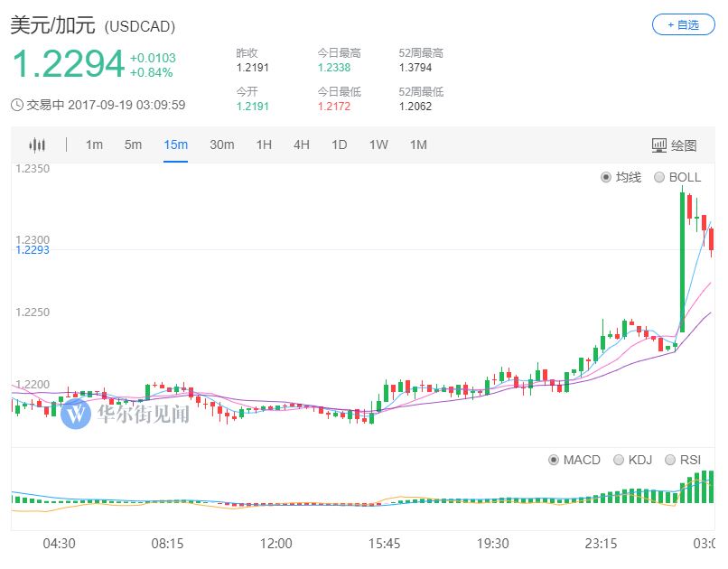Select the 均线 moving average radio button
This screenshot has height=569, width=728.
[x=606, y=177]
